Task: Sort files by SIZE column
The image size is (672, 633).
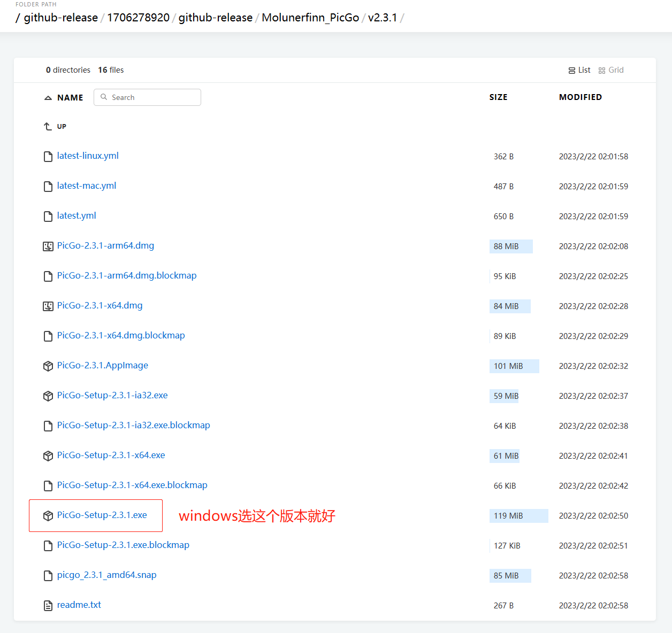Action: point(498,97)
